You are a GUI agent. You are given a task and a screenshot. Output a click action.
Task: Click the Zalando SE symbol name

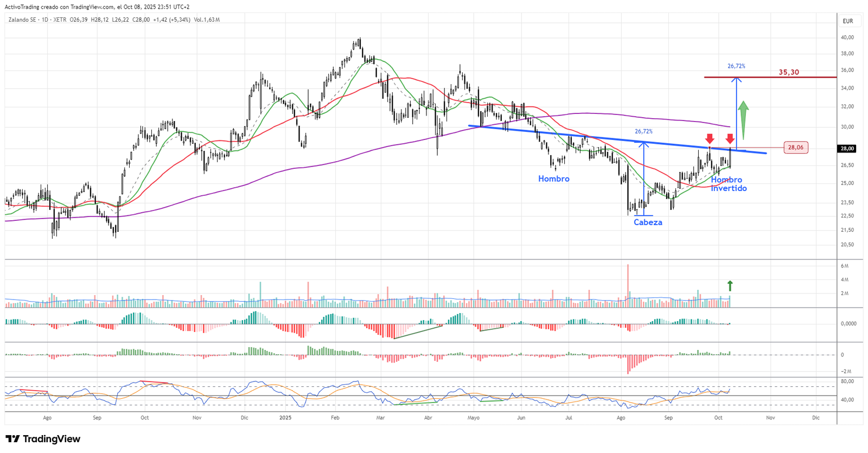(x=23, y=20)
